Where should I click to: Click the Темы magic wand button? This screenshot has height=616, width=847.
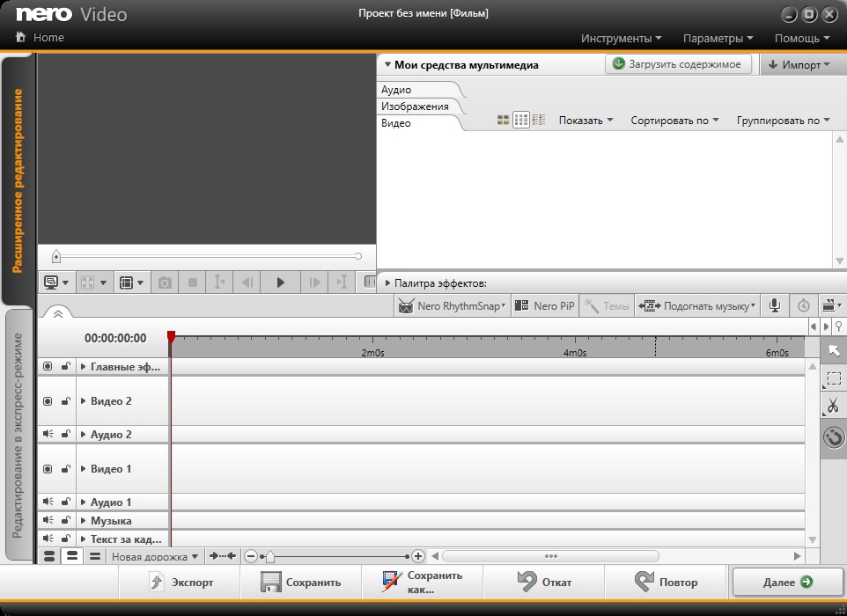coord(606,306)
